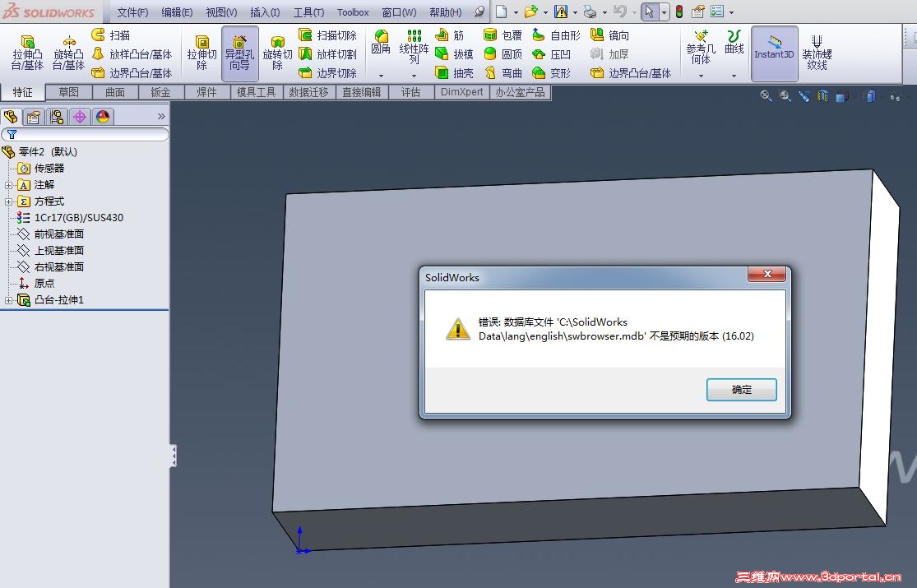The height and width of the screenshot is (588, 917).
Task: Open the 参考几何体 reference geometry tool
Action: click(701, 47)
